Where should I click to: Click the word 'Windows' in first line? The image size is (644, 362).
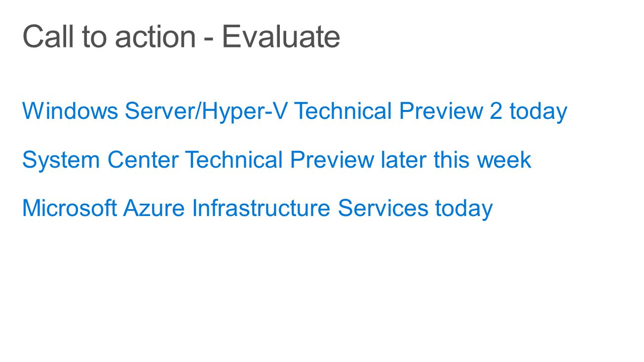[70, 110]
